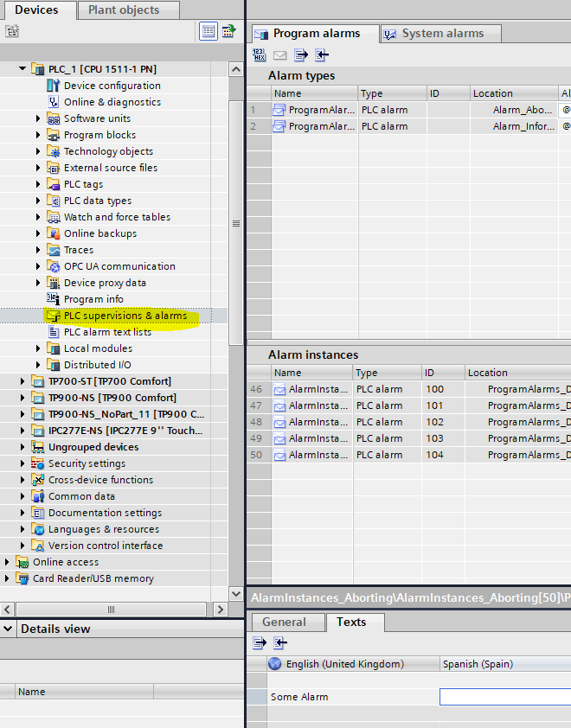Click the ID header in Alarm instances
The height and width of the screenshot is (728, 571).
pos(443,373)
